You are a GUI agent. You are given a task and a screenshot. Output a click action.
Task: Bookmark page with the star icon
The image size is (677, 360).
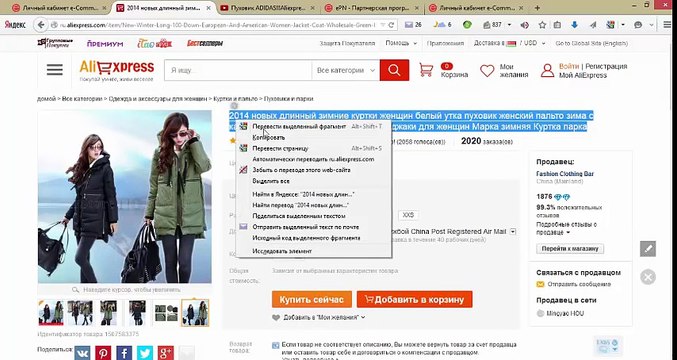point(542,25)
